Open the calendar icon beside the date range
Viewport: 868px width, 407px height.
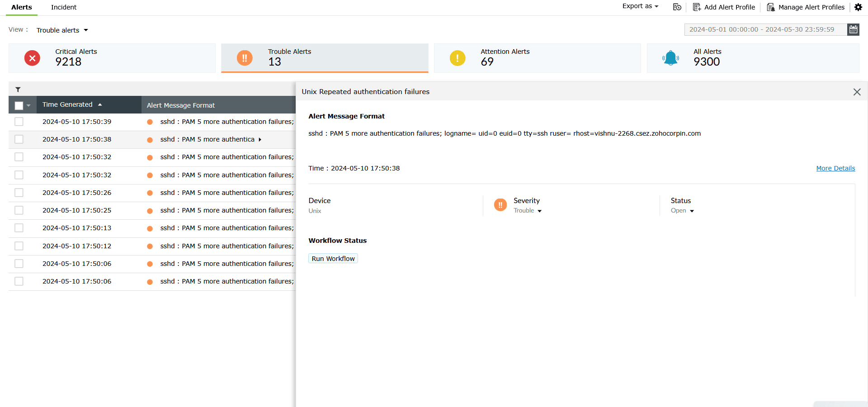point(853,29)
